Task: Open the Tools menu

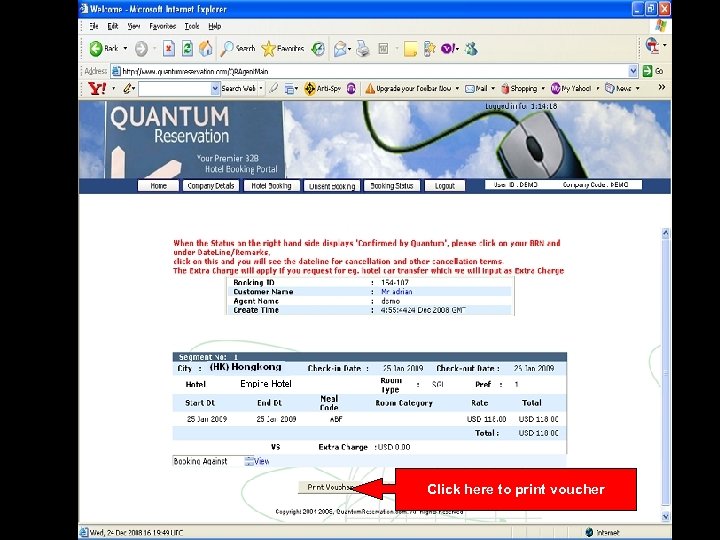Action: point(192,26)
